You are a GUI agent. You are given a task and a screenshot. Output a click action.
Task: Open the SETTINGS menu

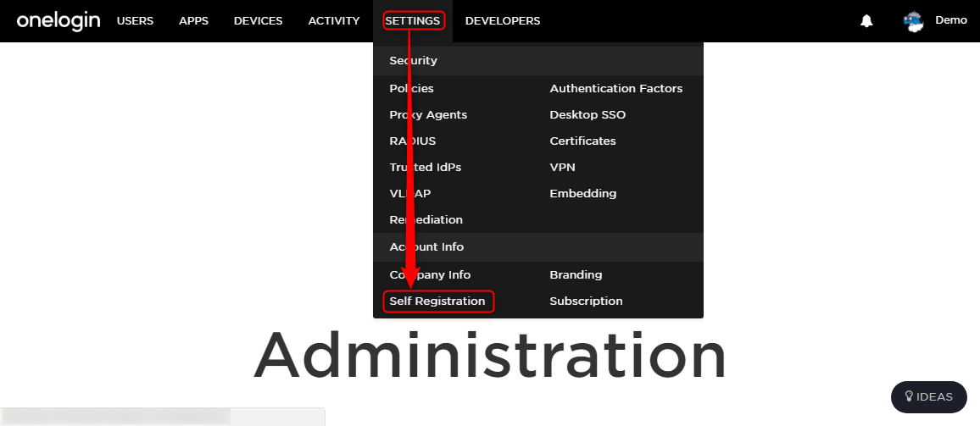pyautogui.click(x=413, y=20)
